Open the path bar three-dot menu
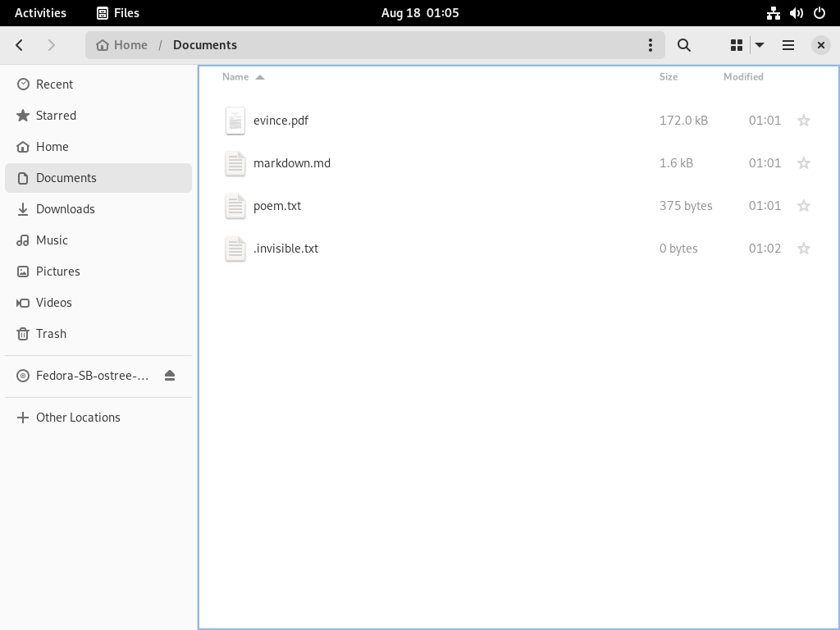The height and width of the screenshot is (630, 840). pyautogui.click(x=651, y=45)
